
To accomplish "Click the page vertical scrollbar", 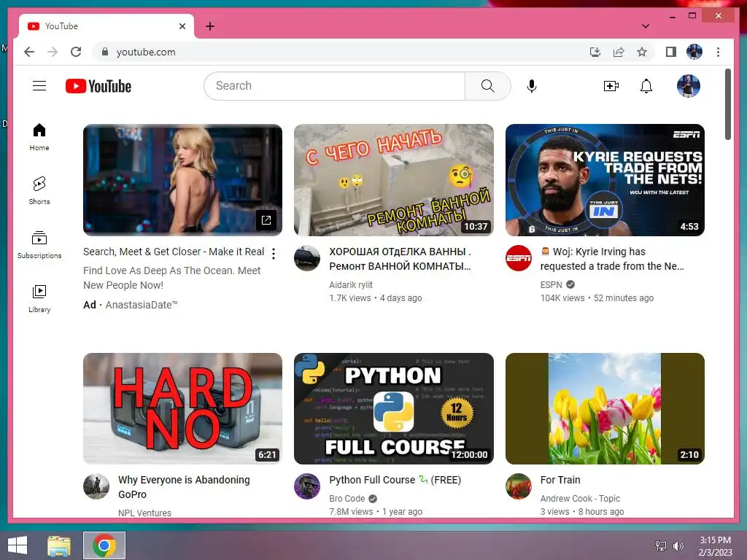I will (727, 104).
